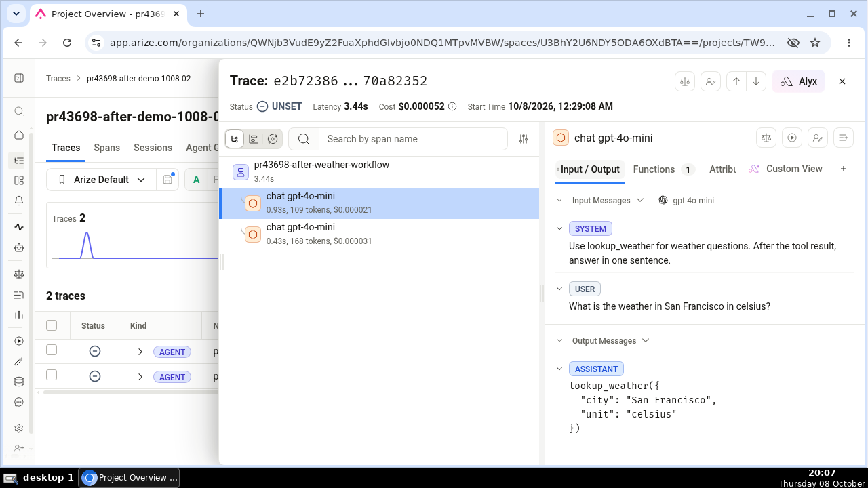Screen dimensions: 868x488
Task: Go to next trace with down arrow
Action: click(757, 81)
